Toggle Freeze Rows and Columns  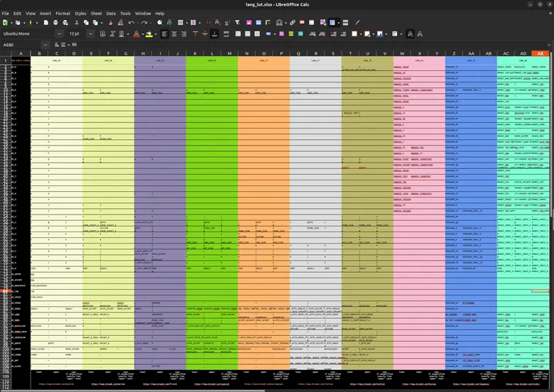(332, 23)
